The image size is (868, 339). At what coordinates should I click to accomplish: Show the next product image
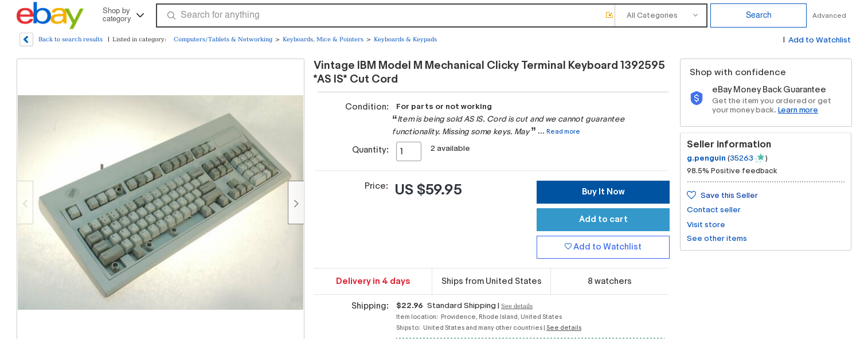click(x=296, y=203)
